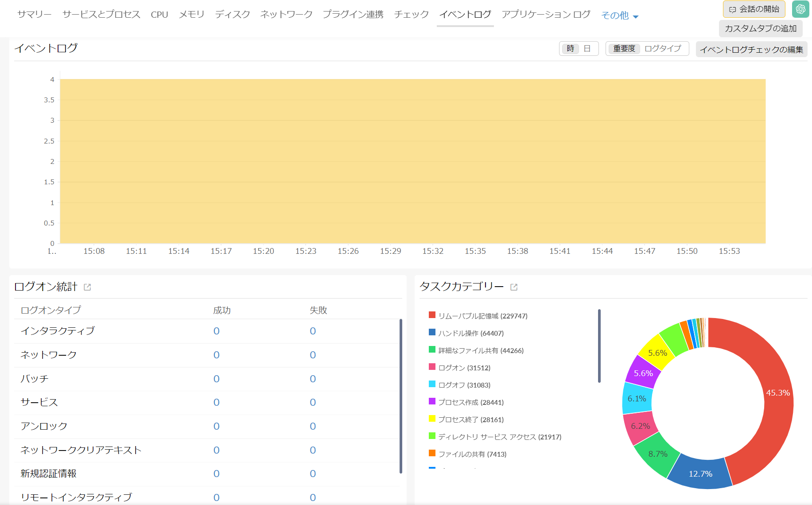Switch to the アプリケーション ログ tab
This screenshot has width=812, height=505.
pos(546,14)
